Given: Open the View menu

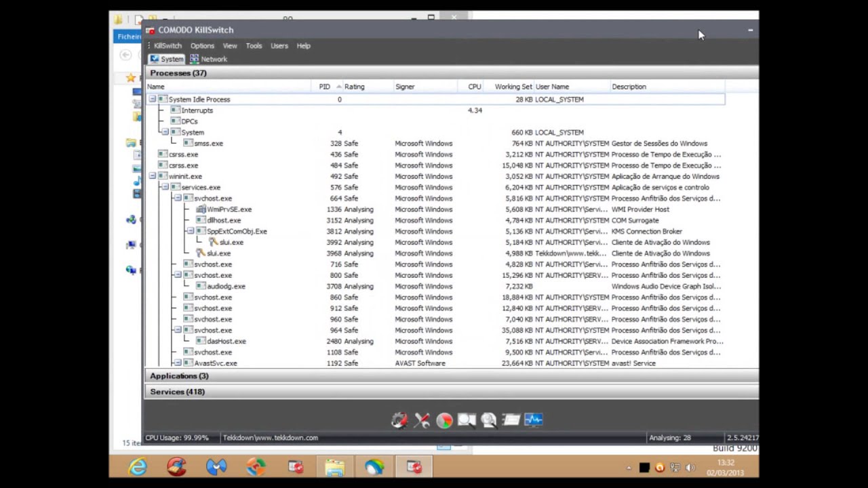Looking at the screenshot, I should click(230, 45).
